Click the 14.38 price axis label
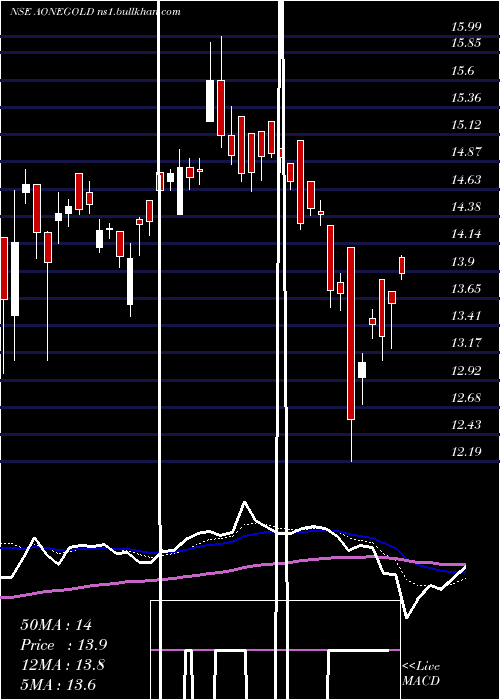Screen dimensions: 500x700 point(466,207)
